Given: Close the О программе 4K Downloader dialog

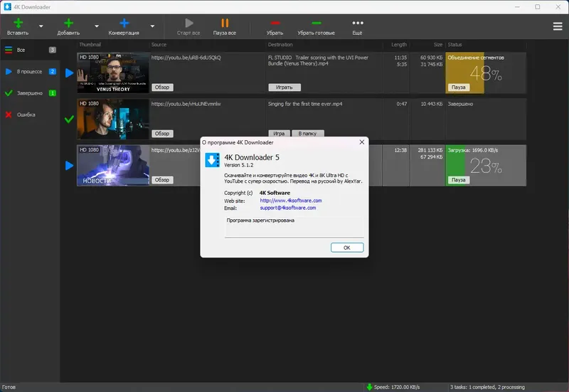Looking at the screenshot, I should 362,142.
